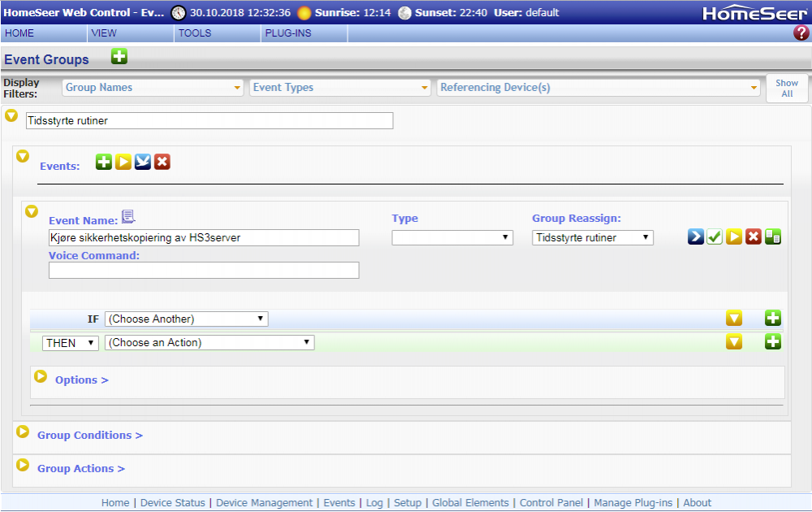The image size is (812, 512).
Task: Open the TOOLS menu
Action: (x=195, y=33)
